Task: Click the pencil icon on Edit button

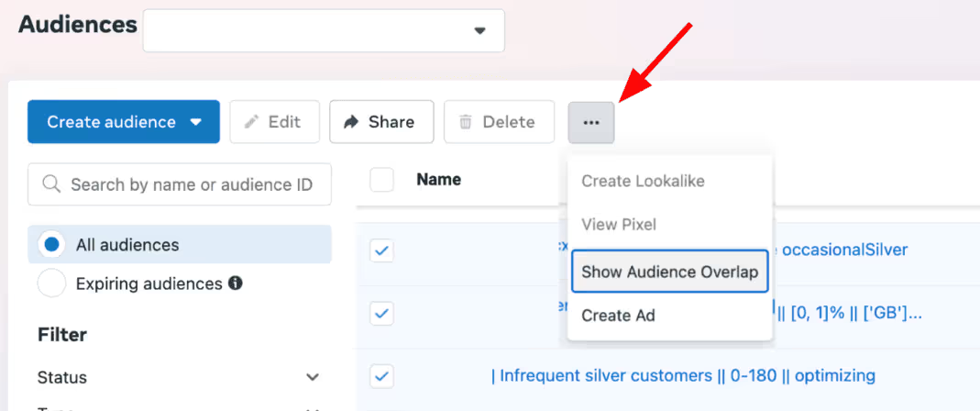Action: coord(251,122)
